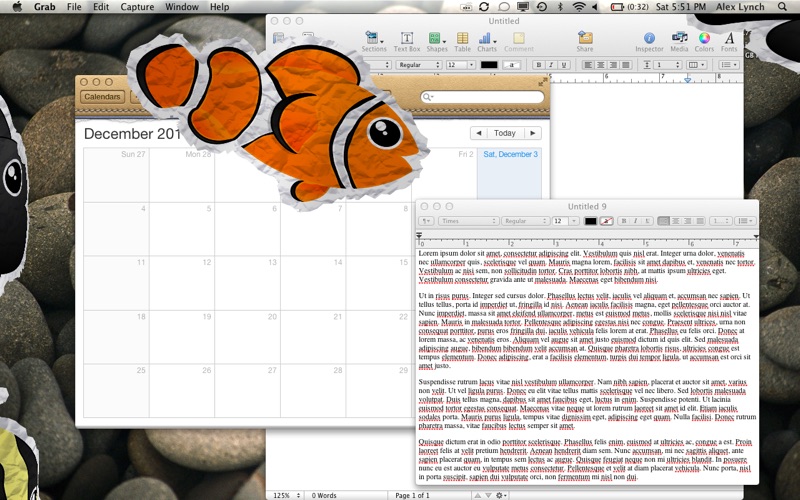Click the Calendars button in iCal

click(102, 96)
